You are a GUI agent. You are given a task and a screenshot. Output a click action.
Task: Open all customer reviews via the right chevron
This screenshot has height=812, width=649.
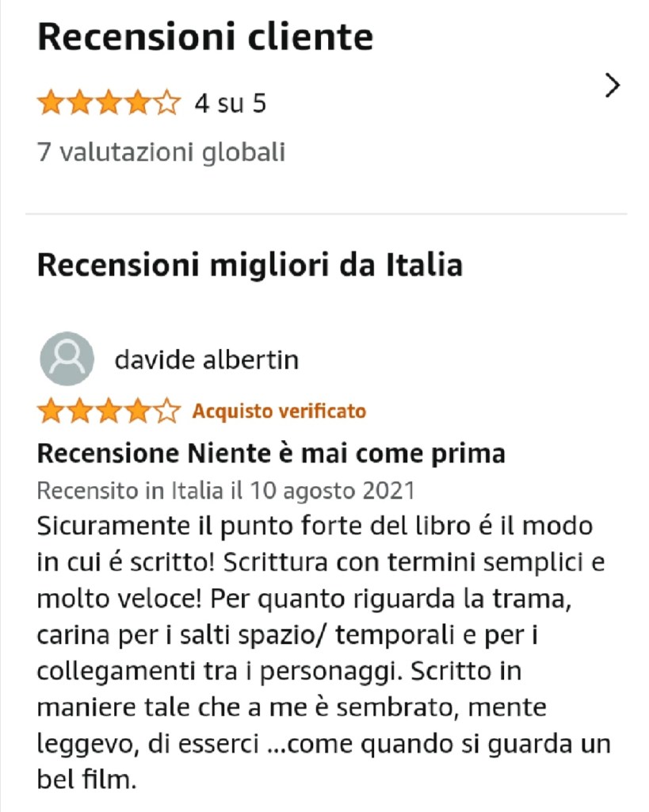(613, 86)
